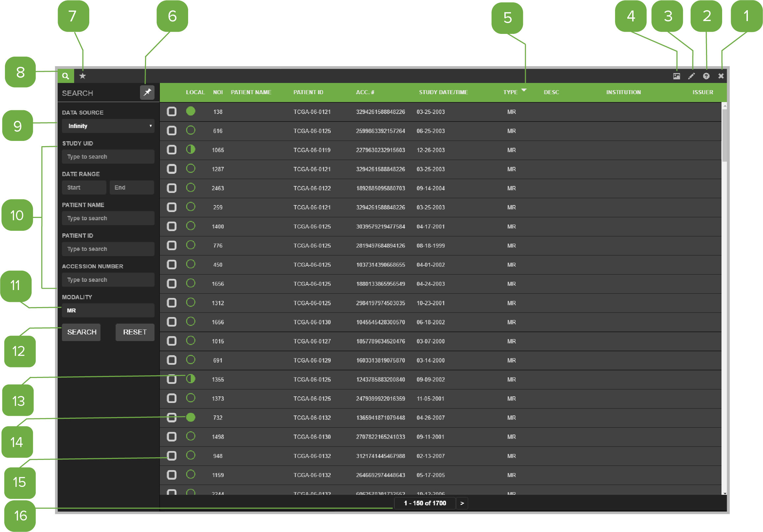
Task: Select the search magnifier tab
Action: [66, 76]
